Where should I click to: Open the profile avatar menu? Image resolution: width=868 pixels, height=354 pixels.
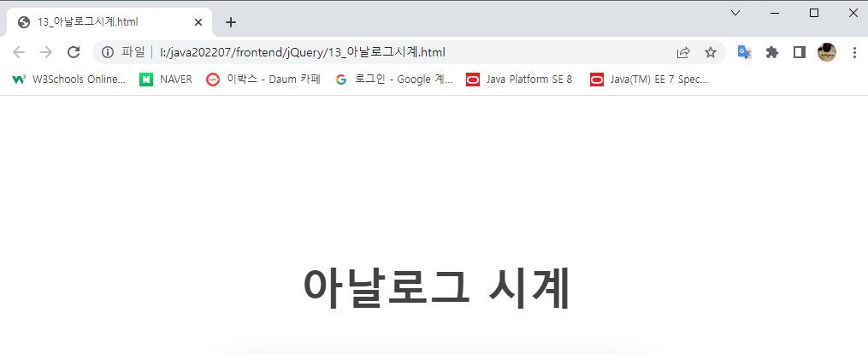pos(826,52)
